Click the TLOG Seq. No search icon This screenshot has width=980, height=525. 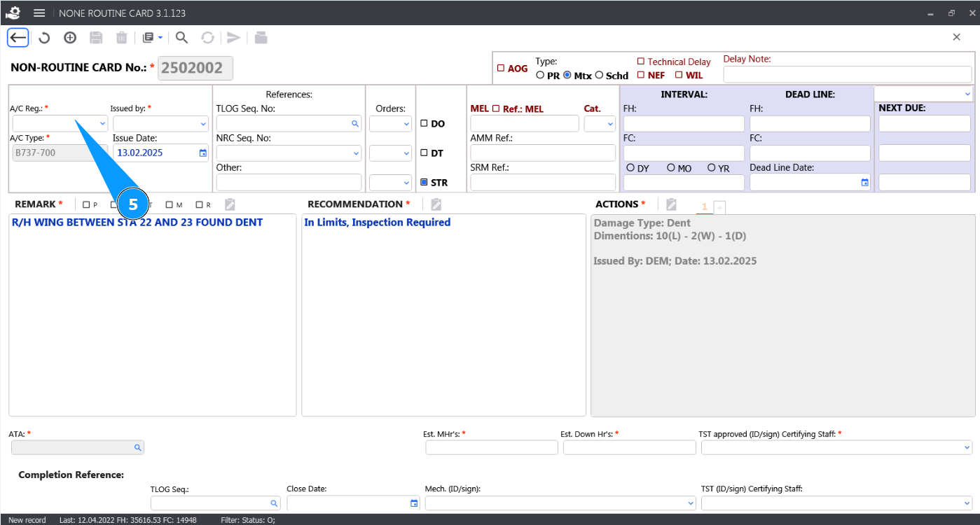355,124
